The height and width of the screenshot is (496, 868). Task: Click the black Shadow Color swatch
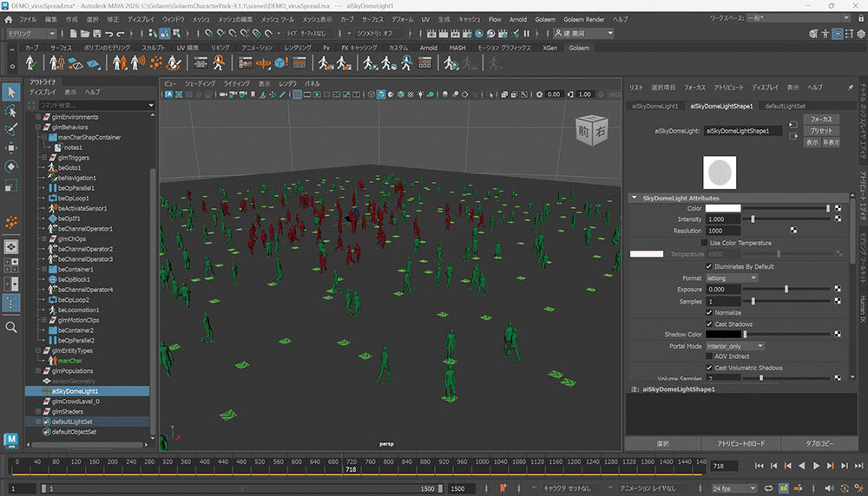722,335
